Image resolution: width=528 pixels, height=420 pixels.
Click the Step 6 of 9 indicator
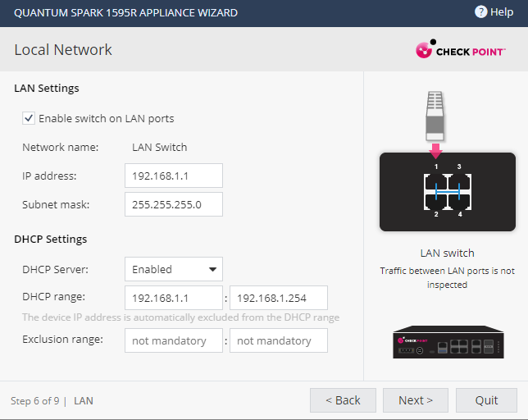pos(35,401)
